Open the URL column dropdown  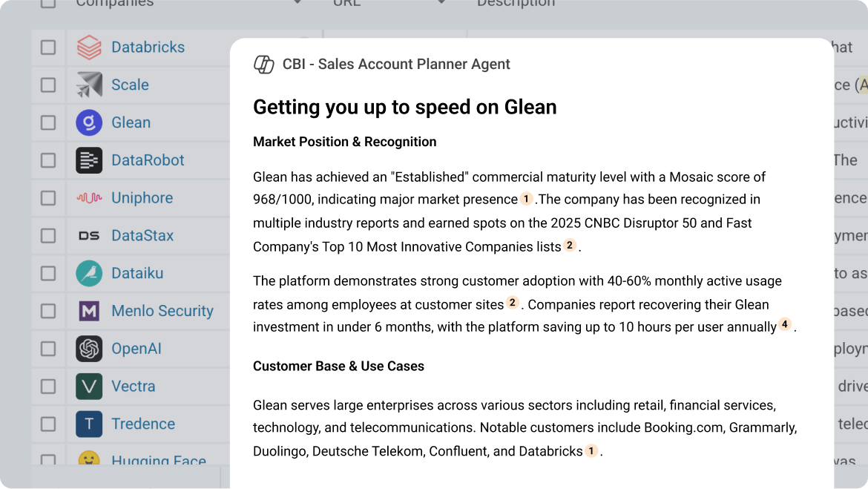pyautogui.click(x=441, y=2)
